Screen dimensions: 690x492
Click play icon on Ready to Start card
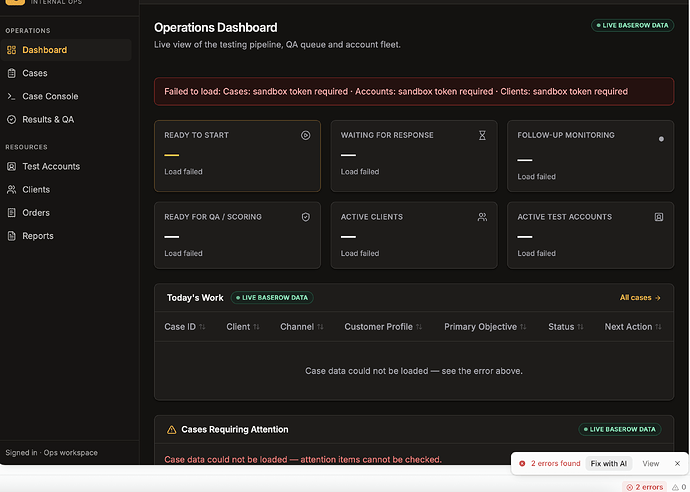[x=305, y=135]
